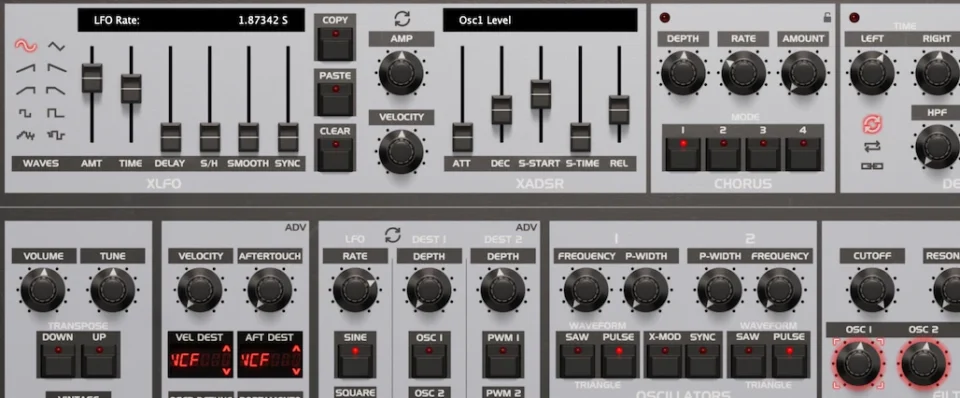Select Chorus mode 4
This screenshot has width=960, height=398.
(803, 154)
